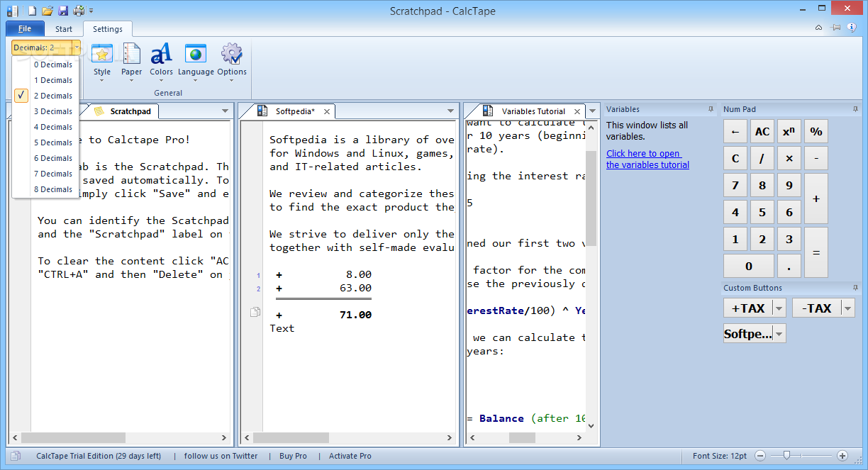Select 7 Decimals option
The height and width of the screenshot is (470, 868).
click(x=45, y=174)
